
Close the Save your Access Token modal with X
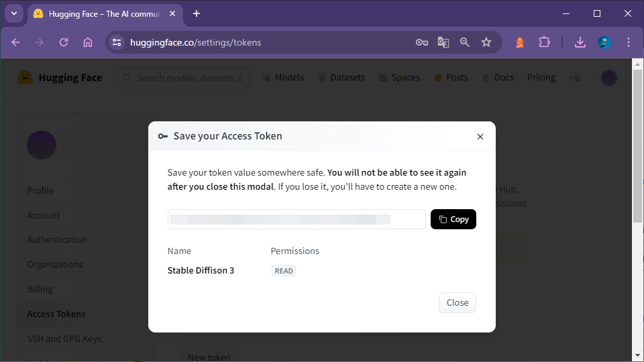click(x=480, y=137)
